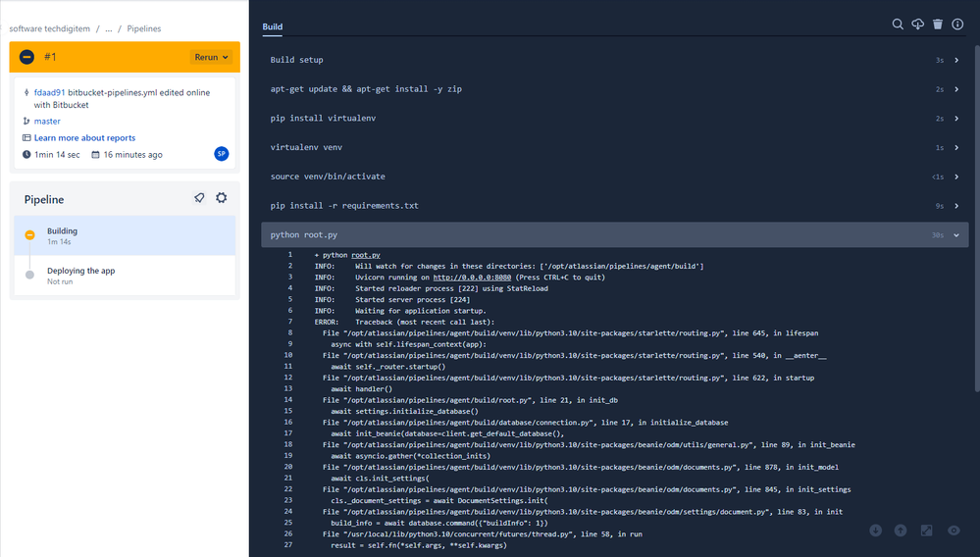Delete log using trash icon
Screen dimensions: 980x557
[938, 25]
